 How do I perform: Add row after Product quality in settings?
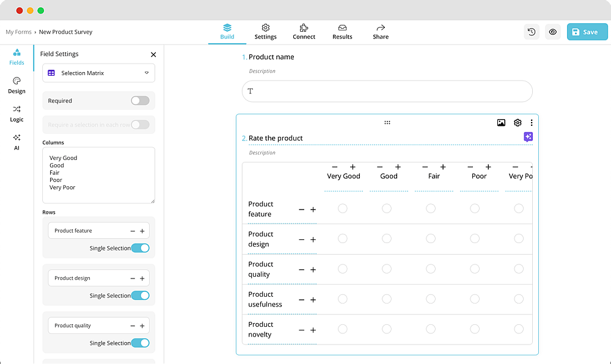pos(142,326)
